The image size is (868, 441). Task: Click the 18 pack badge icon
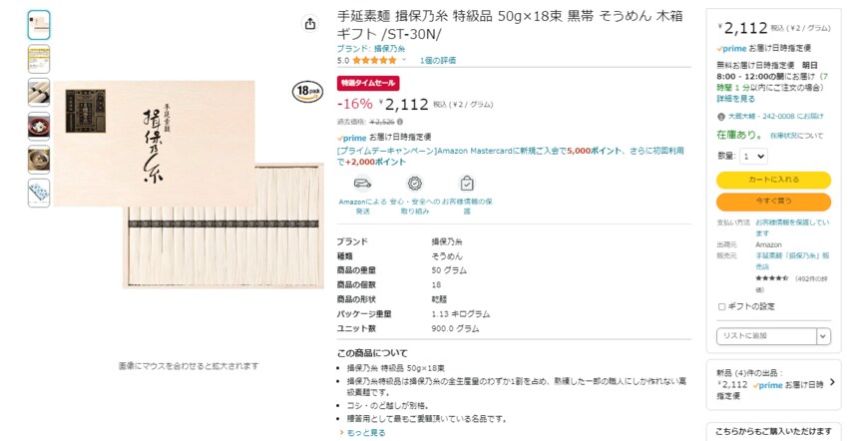click(x=305, y=91)
